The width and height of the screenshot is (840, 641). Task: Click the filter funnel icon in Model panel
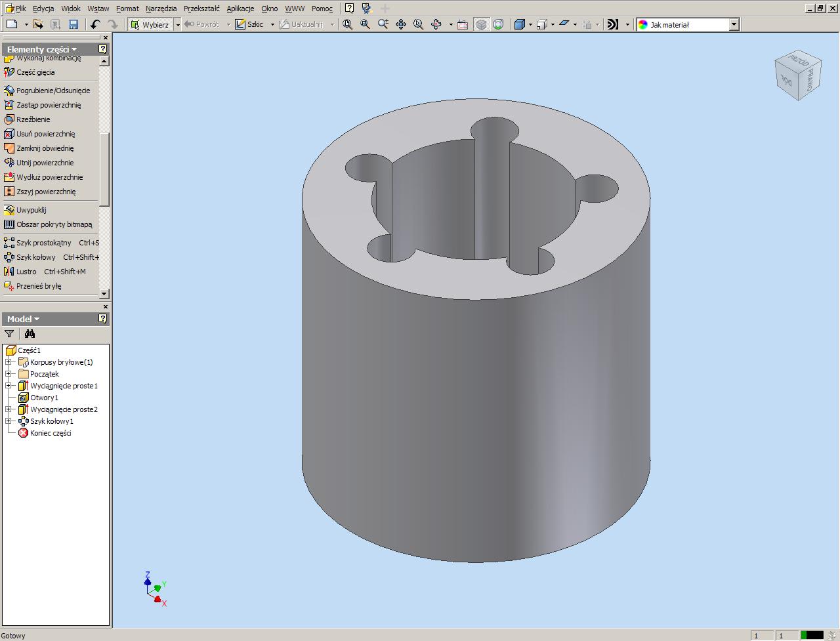(x=9, y=334)
